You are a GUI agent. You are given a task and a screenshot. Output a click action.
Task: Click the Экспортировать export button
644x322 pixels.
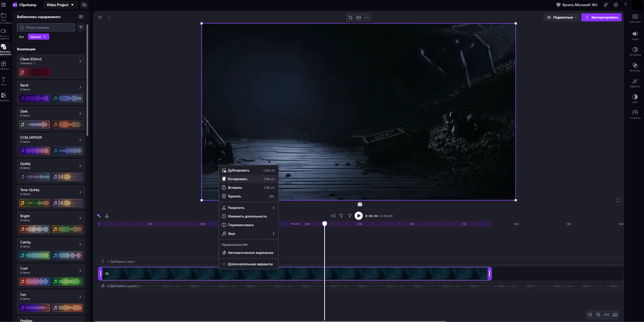[x=601, y=17]
